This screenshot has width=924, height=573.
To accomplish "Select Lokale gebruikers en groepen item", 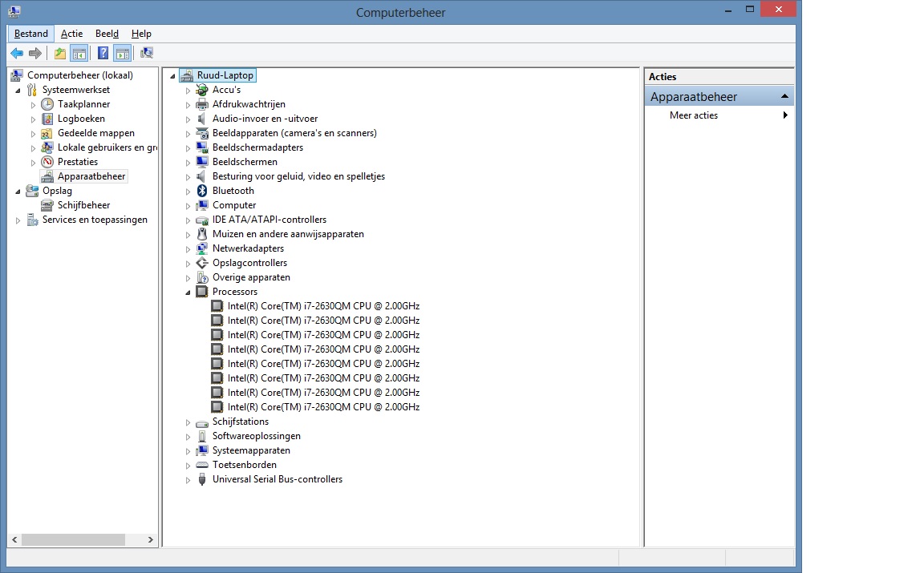I will pos(107,147).
